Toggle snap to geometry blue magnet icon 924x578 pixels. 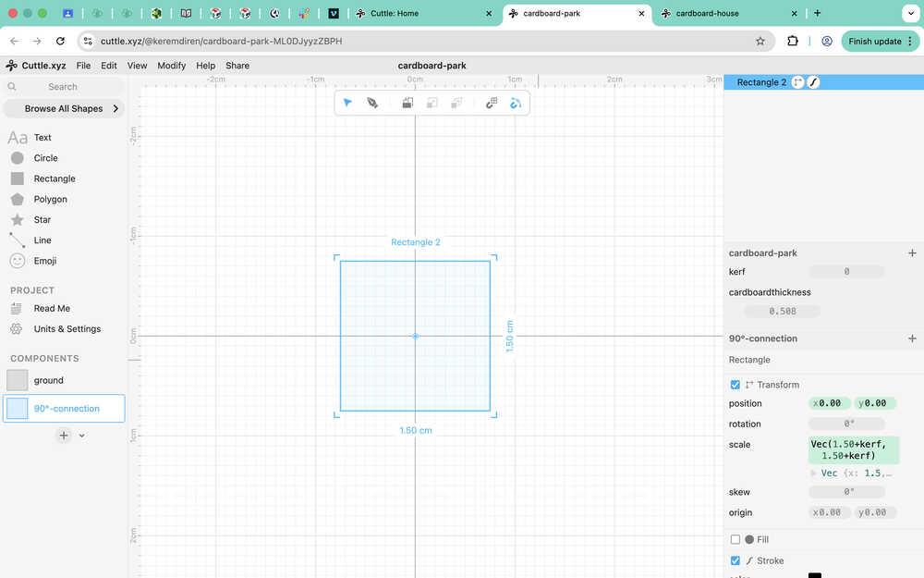tap(516, 103)
